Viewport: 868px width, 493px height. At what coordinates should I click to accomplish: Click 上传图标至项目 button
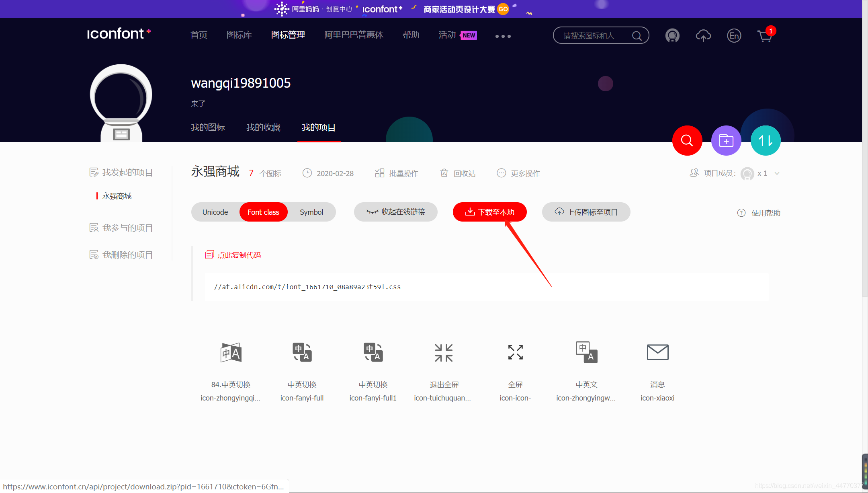click(586, 212)
